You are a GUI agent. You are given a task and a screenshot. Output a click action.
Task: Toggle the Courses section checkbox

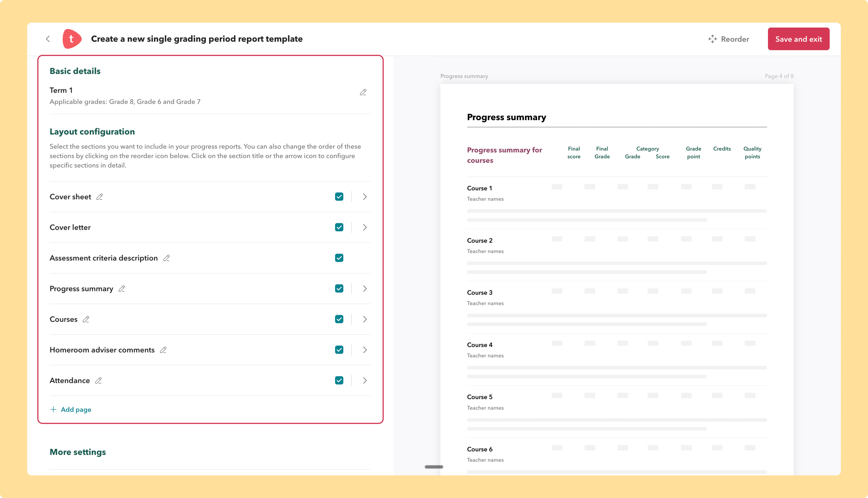pos(339,319)
